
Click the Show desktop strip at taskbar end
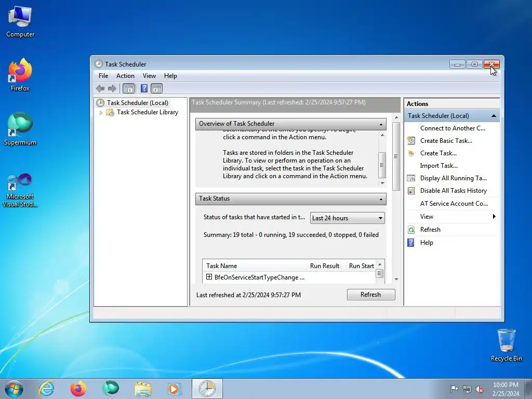[x=528, y=389]
